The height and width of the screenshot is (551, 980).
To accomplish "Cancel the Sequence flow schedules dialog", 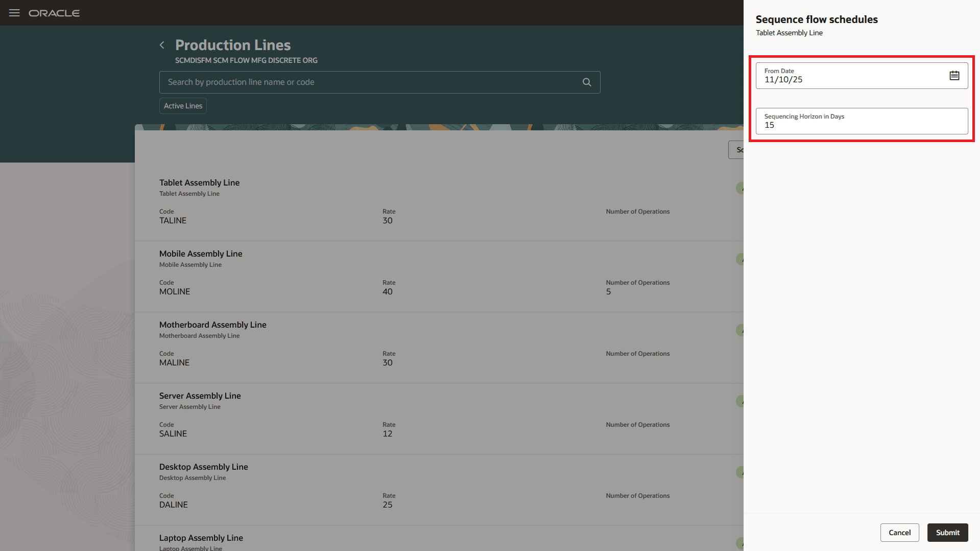I will pyautogui.click(x=899, y=532).
